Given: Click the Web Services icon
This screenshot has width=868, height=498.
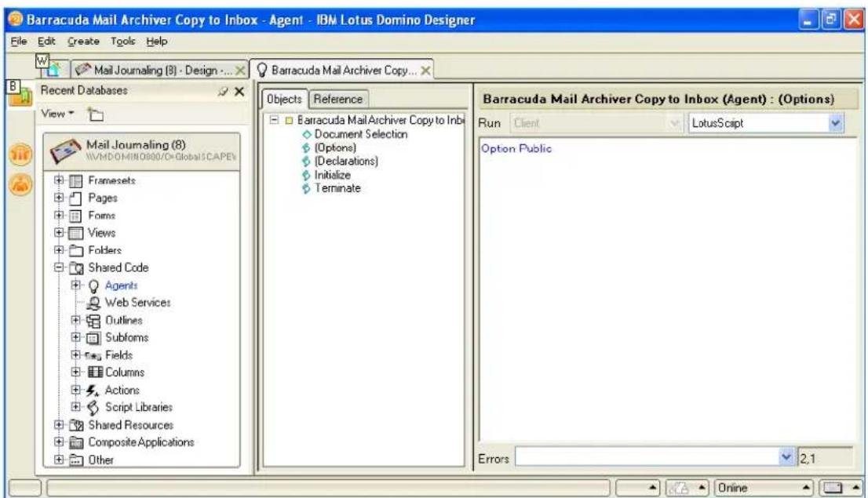Looking at the screenshot, I should pos(93,303).
